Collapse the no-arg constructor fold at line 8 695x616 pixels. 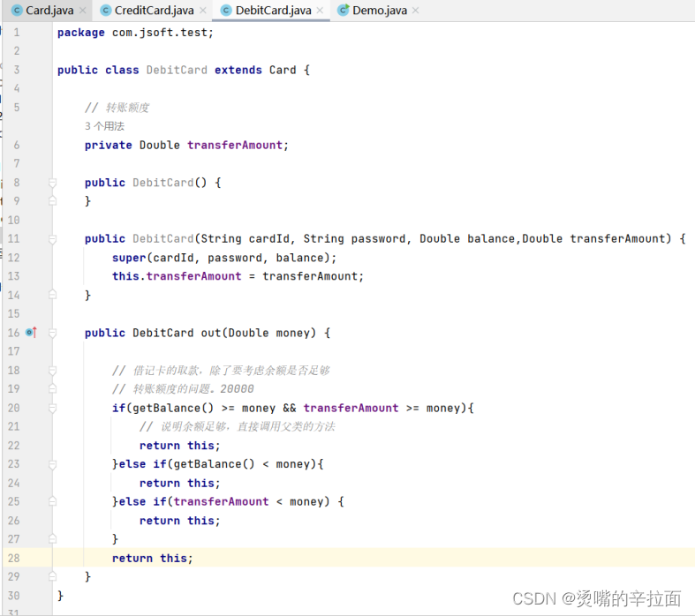52,183
